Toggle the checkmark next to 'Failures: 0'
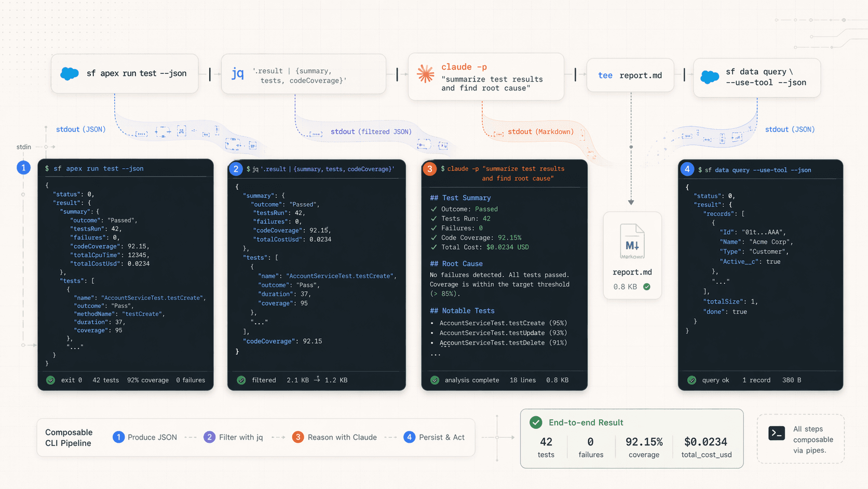 (x=434, y=228)
